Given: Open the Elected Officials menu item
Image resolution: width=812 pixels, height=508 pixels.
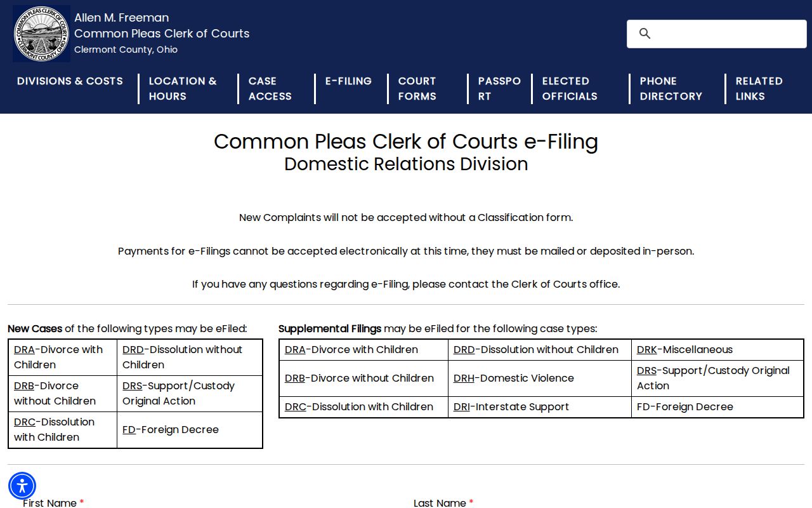Looking at the screenshot, I should (570, 89).
